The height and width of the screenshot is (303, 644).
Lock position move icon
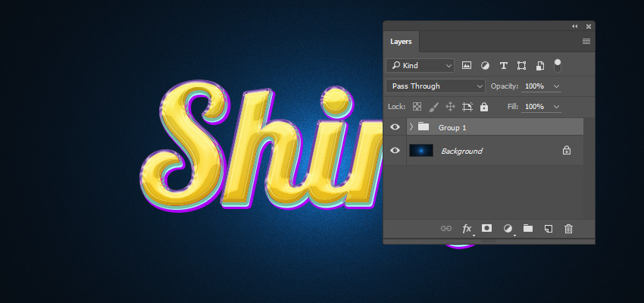pos(450,107)
